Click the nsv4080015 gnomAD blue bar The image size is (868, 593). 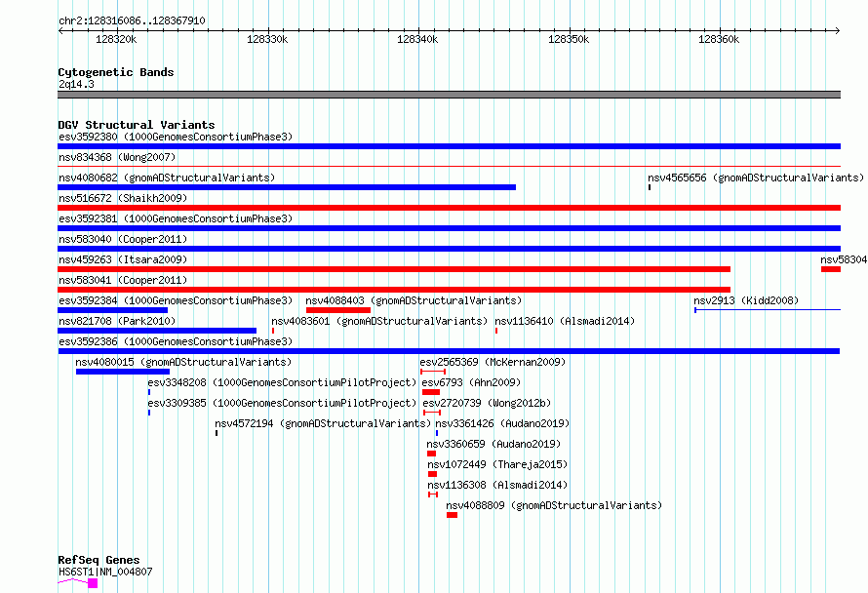coord(123,372)
